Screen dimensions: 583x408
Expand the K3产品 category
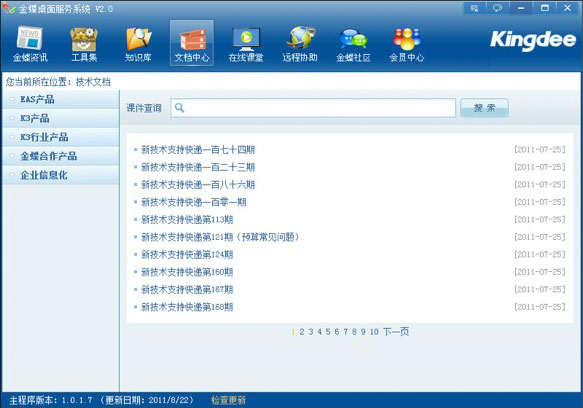61,118
